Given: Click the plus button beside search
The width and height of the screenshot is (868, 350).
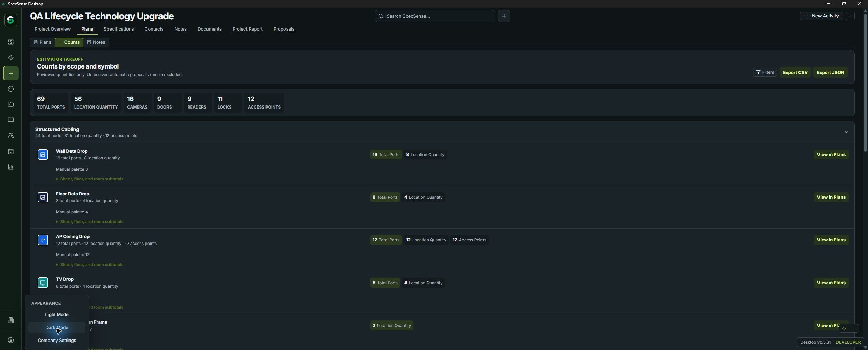Looking at the screenshot, I should point(504,16).
